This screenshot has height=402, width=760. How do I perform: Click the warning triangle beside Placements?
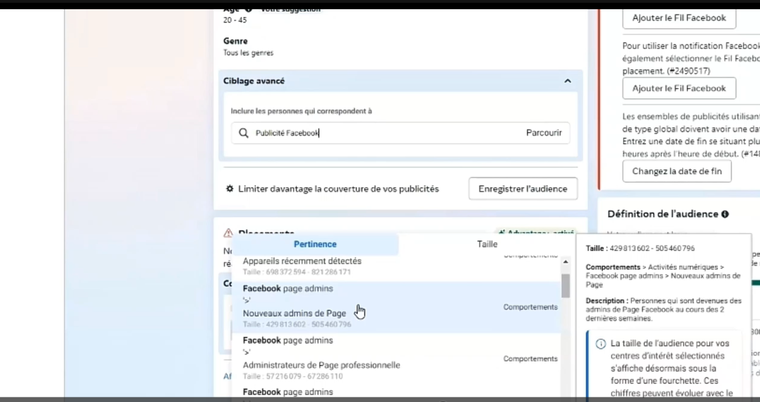click(228, 233)
